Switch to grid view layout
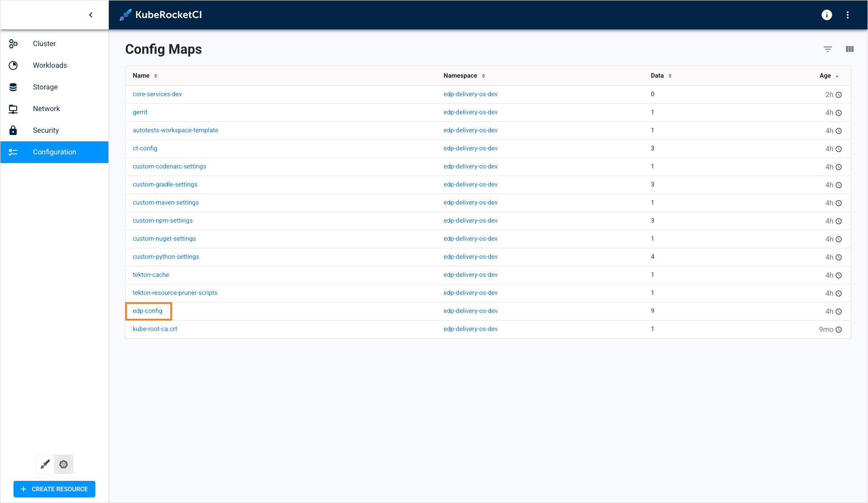The height and width of the screenshot is (503, 868). (849, 47)
